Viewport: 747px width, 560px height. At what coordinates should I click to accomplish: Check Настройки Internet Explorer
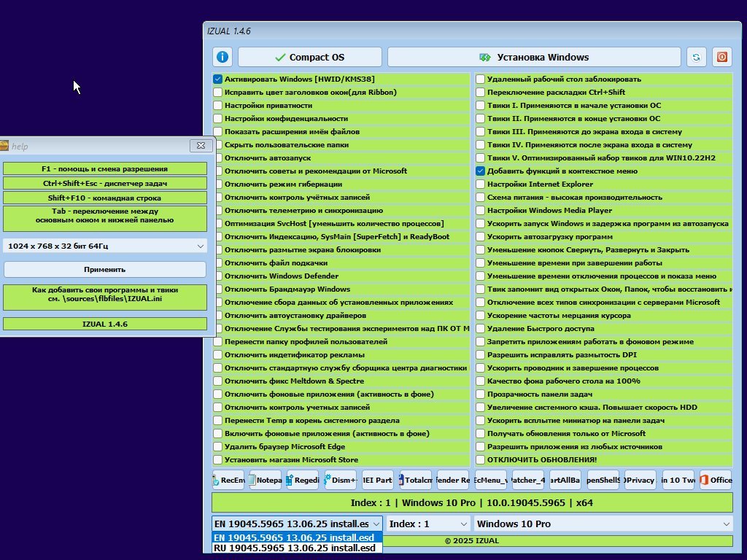(x=480, y=184)
